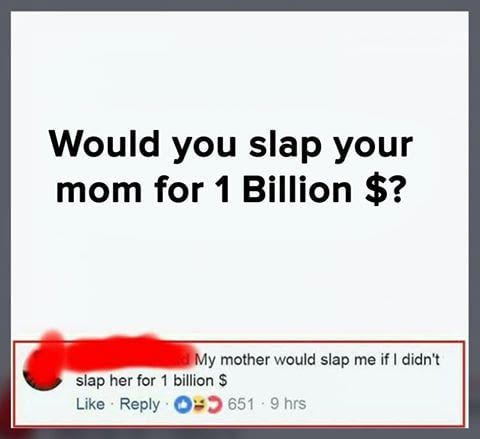Click the laughing Haha reaction emoji
The image size is (480, 439).
(199, 404)
